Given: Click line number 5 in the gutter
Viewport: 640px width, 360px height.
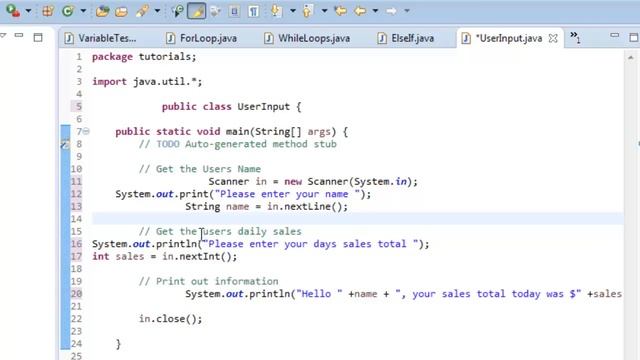Looking at the screenshot, I should 78,107.
